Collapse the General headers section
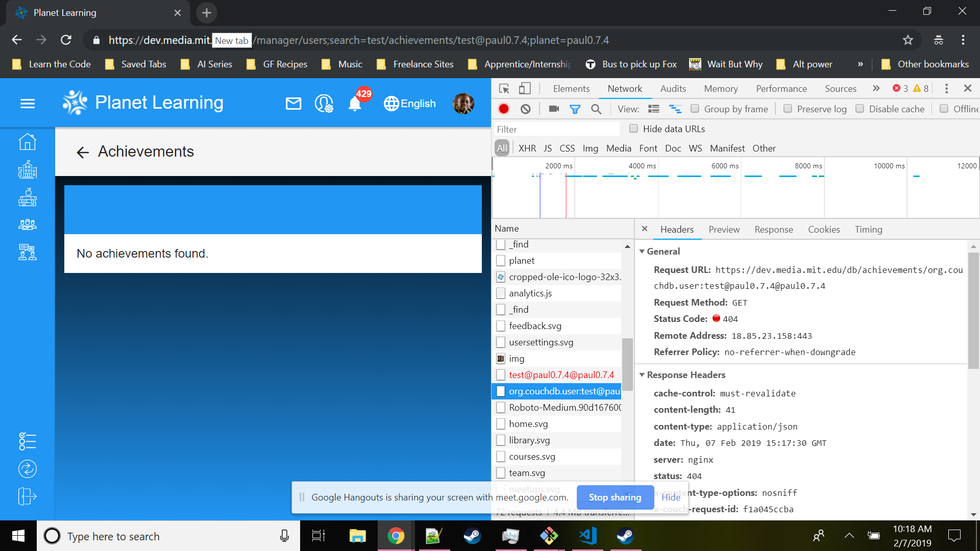 pyautogui.click(x=643, y=251)
